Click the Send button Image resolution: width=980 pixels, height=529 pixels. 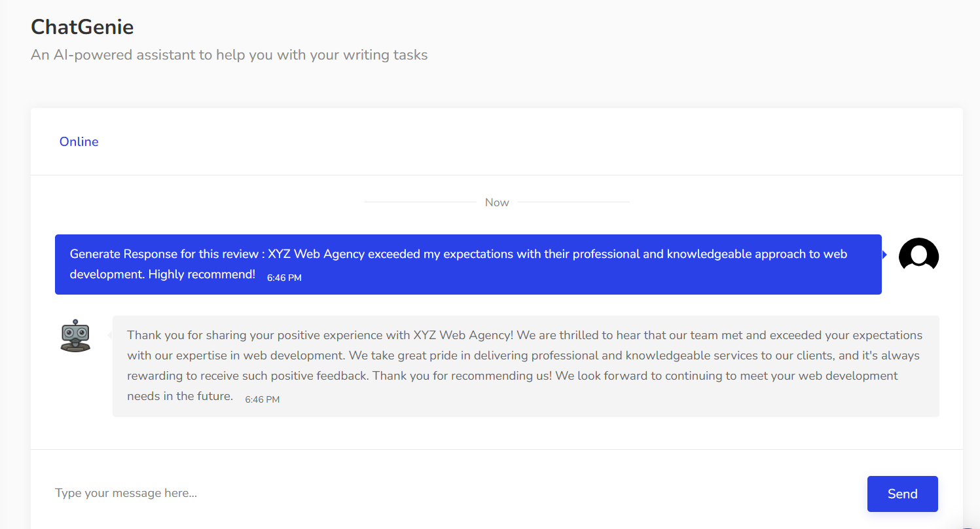coord(902,494)
